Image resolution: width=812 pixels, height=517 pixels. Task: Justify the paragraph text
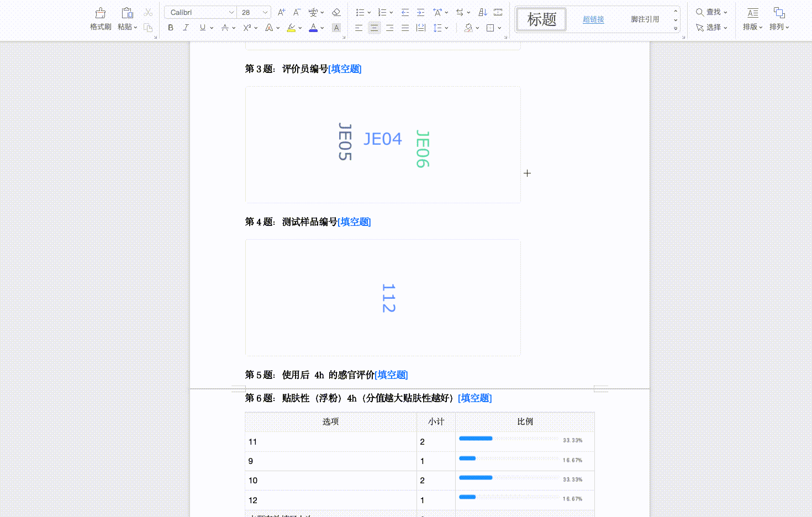405,28
